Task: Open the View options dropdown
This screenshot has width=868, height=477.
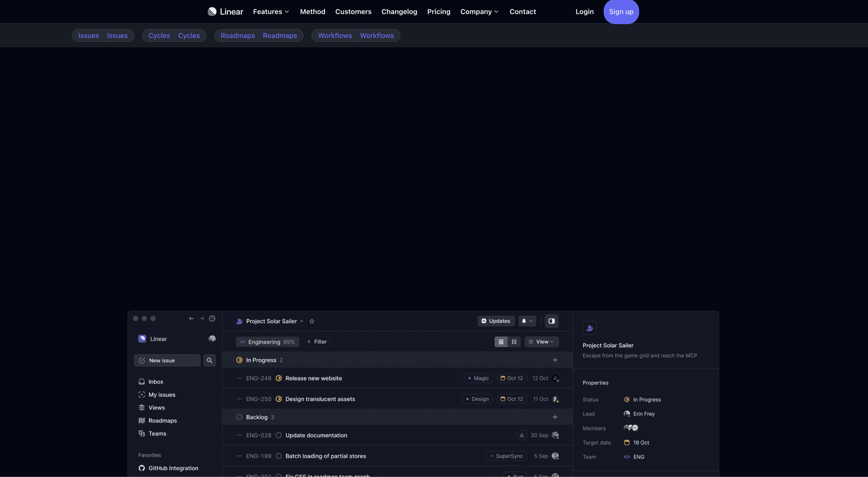Action: coord(542,342)
